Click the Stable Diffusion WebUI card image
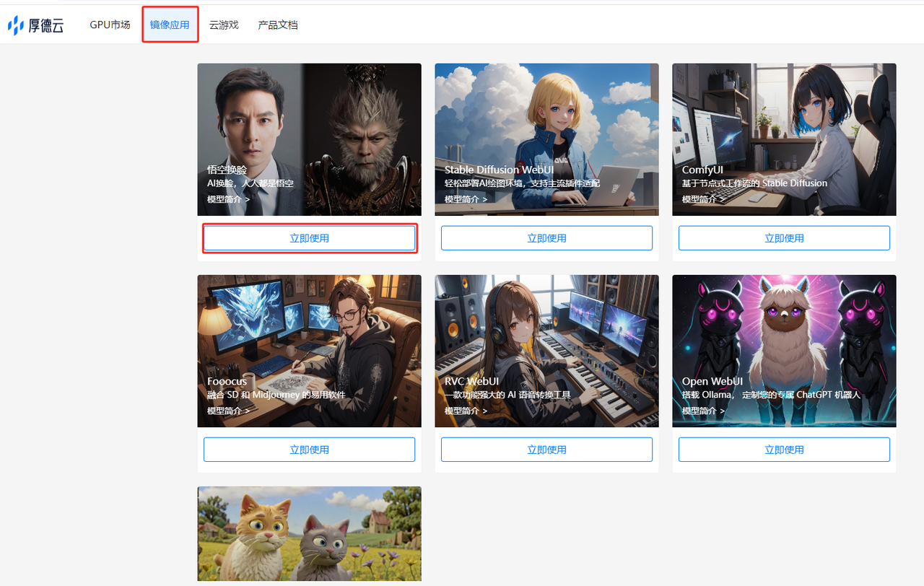 pos(546,139)
